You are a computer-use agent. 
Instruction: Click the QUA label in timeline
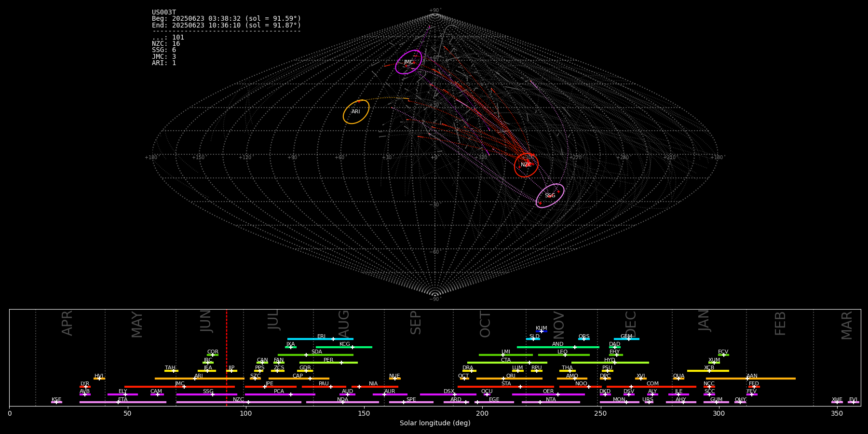(x=678, y=376)
